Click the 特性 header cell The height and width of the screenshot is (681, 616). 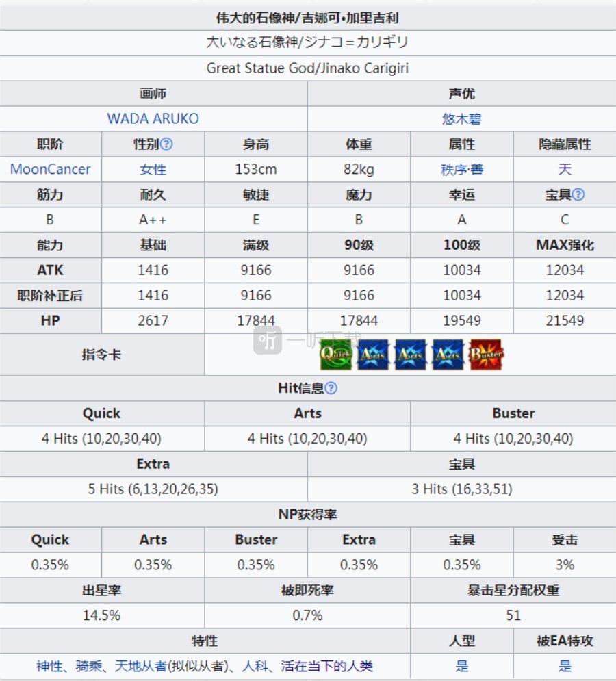(x=205, y=641)
